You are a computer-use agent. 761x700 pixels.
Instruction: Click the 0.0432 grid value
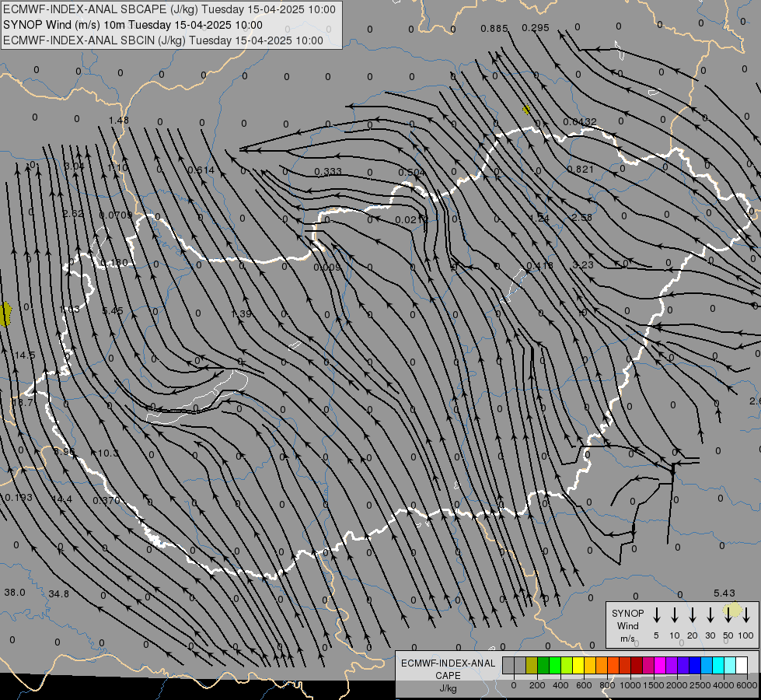579,122
